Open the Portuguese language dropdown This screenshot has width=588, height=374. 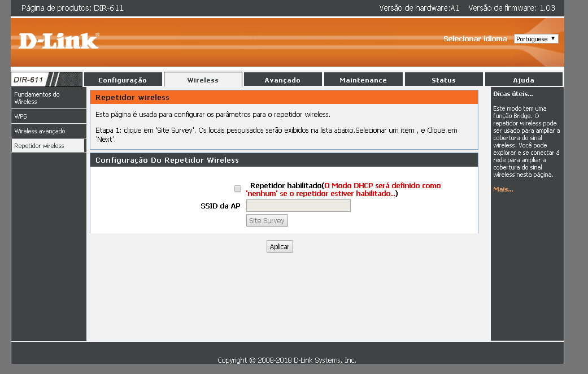pyautogui.click(x=536, y=38)
